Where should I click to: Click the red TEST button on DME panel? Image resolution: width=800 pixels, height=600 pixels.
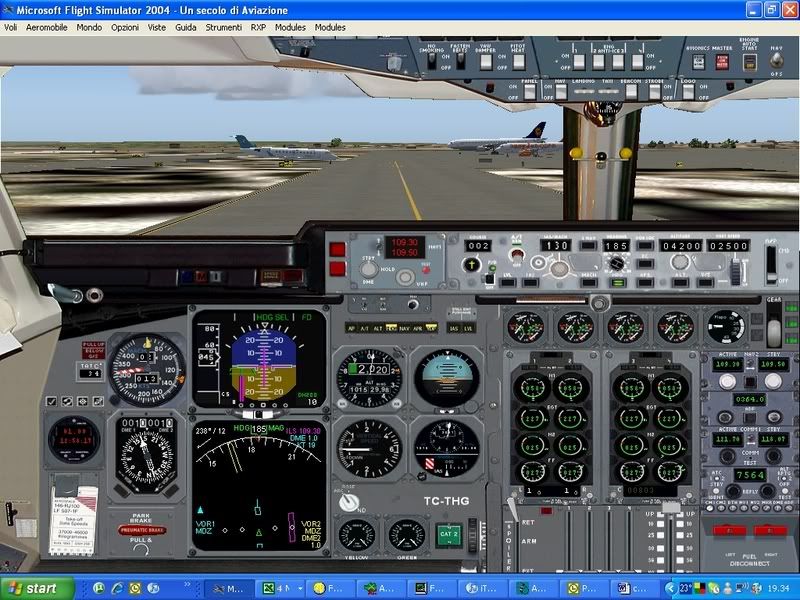[x=426, y=270]
